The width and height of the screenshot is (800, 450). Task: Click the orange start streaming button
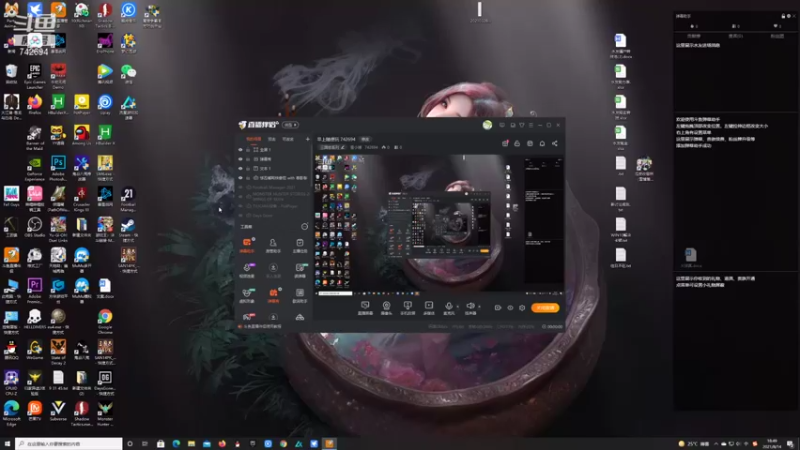coord(545,308)
